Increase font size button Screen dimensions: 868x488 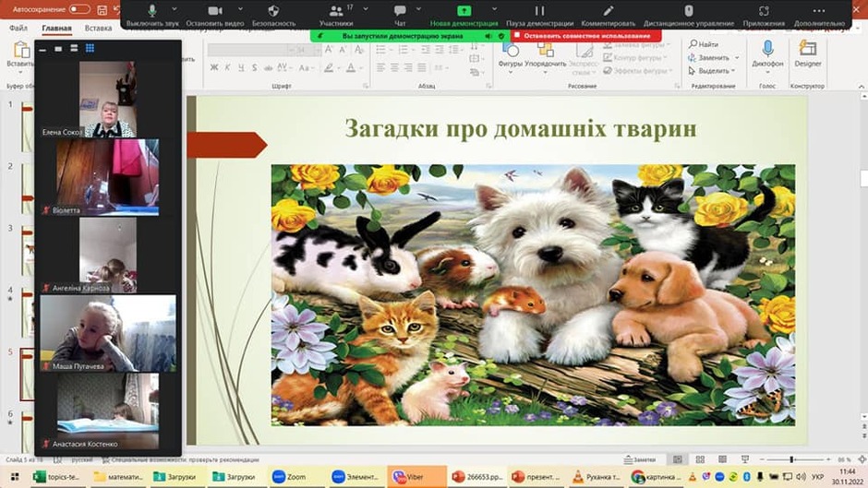[x=329, y=50]
